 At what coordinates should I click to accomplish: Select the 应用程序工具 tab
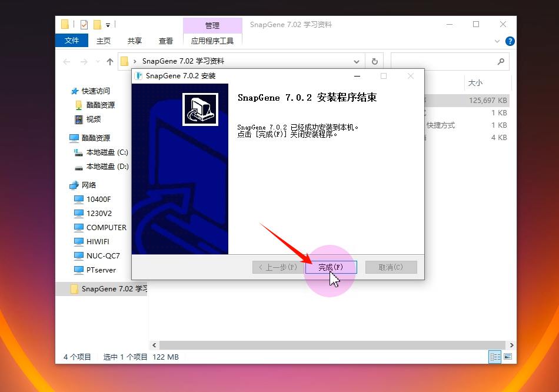[x=212, y=41]
